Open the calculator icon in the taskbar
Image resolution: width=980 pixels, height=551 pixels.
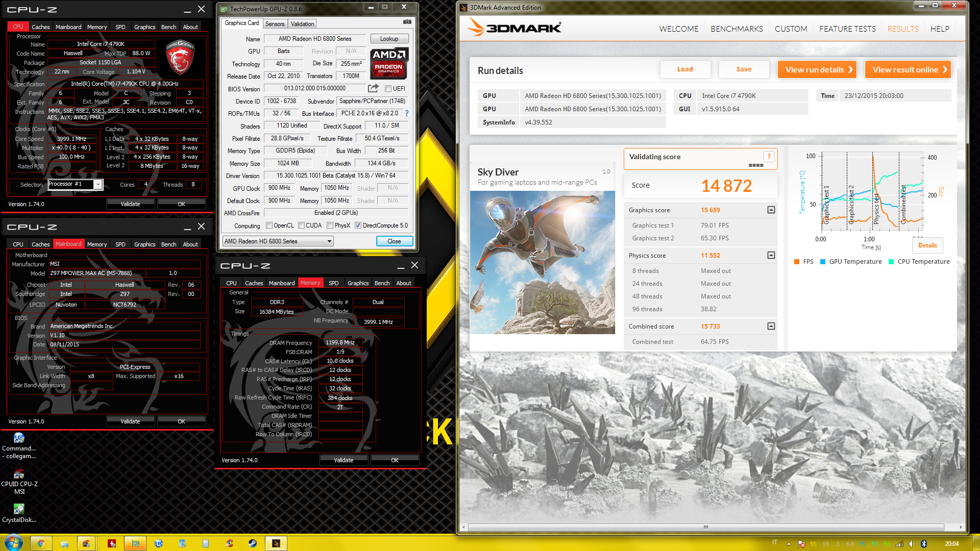tap(206, 543)
